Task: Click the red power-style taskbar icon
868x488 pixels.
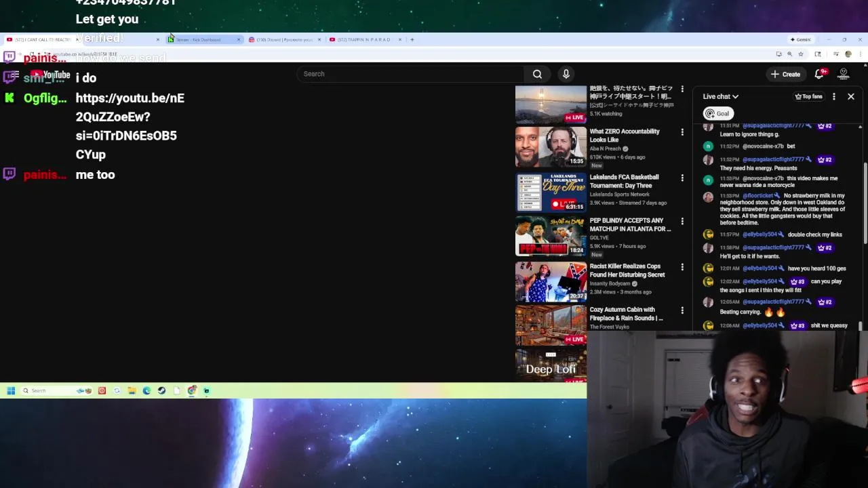Action: tap(102, 390)
